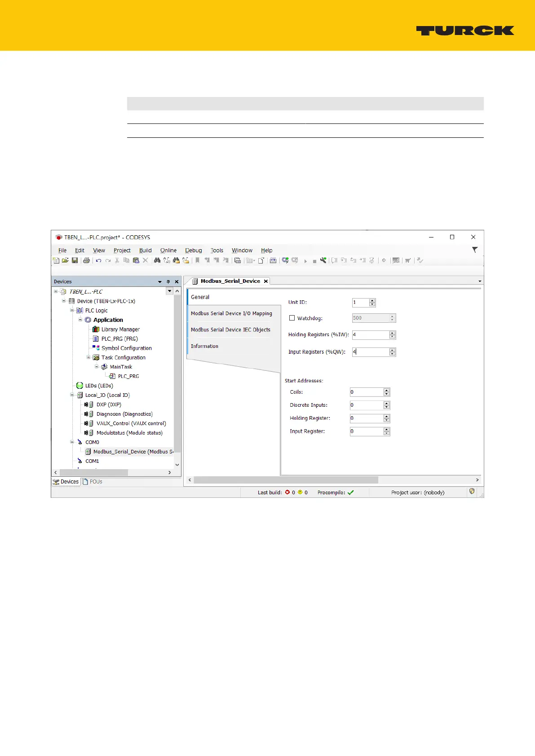535x756 pixels.
Task: Click the Toggle Bookmark flag icon
Action: [197, 260]
